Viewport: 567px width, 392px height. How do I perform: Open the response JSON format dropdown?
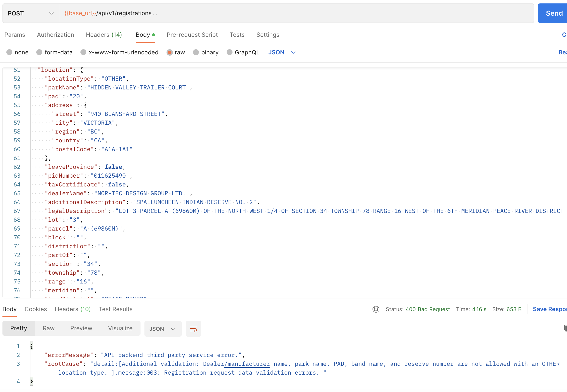click(x=163, y=329)
